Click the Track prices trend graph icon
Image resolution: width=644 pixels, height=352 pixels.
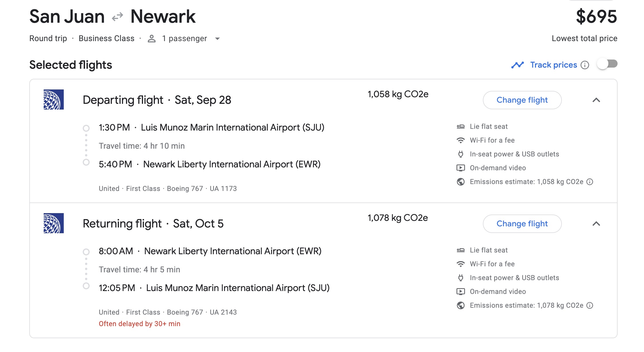(x=517, y=65)
